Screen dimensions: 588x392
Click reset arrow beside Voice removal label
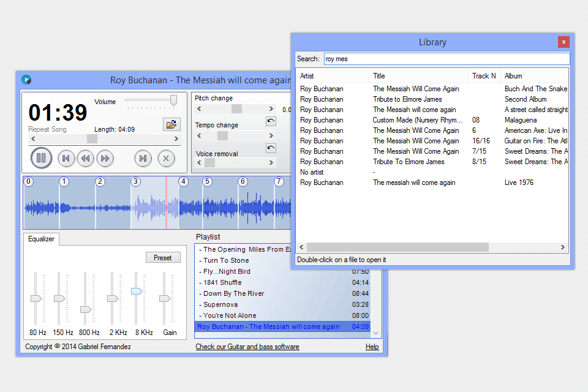pyautogui.click(x=271, y=148)
